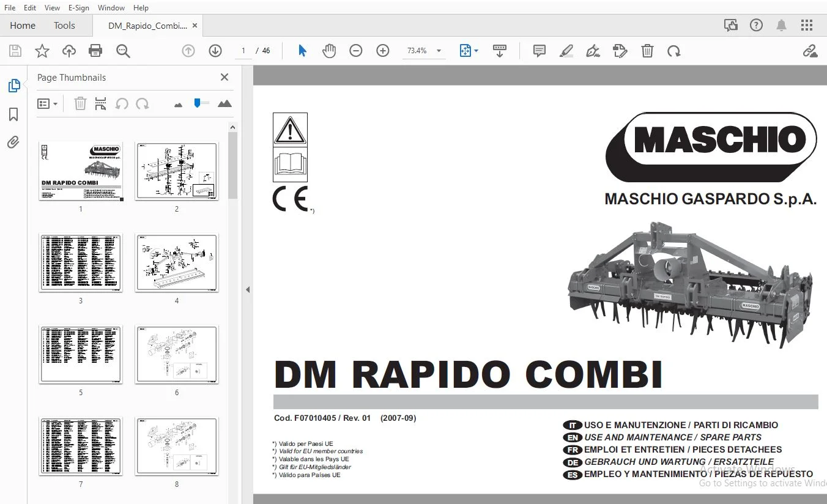Activate the Hand pan tool
Image resolution: width=827 pixels, height=504 pixels.
(x=329, y=51)
